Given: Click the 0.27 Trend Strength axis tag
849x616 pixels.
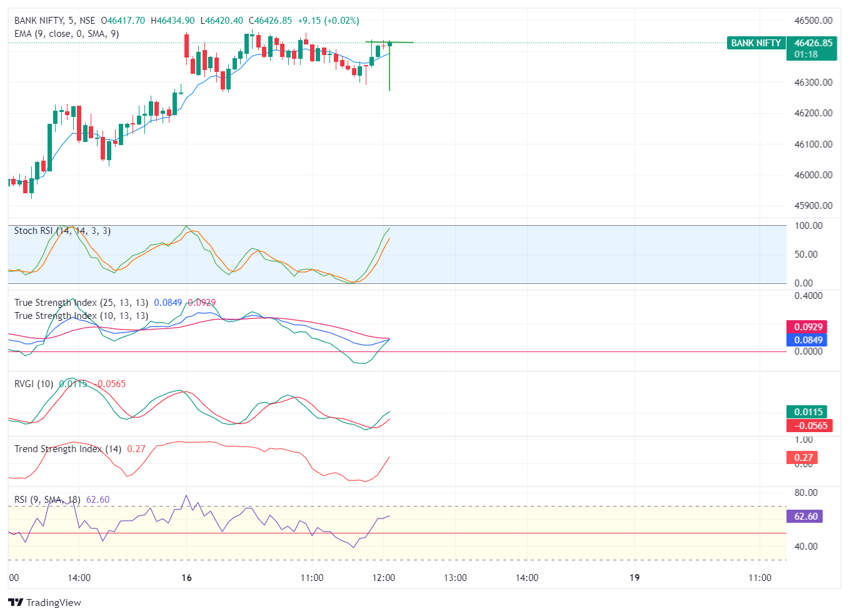Looking at the screenshot, I should (x=802, y=458).
